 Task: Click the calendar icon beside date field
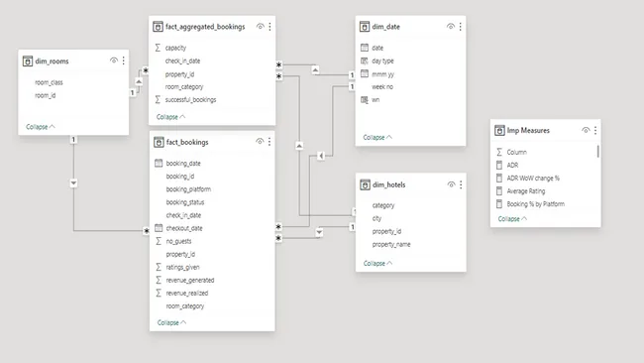(x=365, y=48)
